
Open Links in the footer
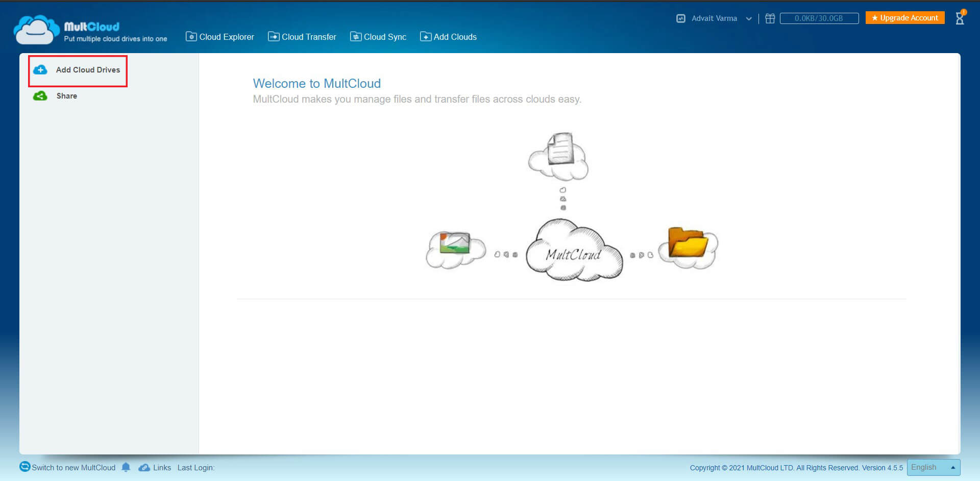pos(162,467)
